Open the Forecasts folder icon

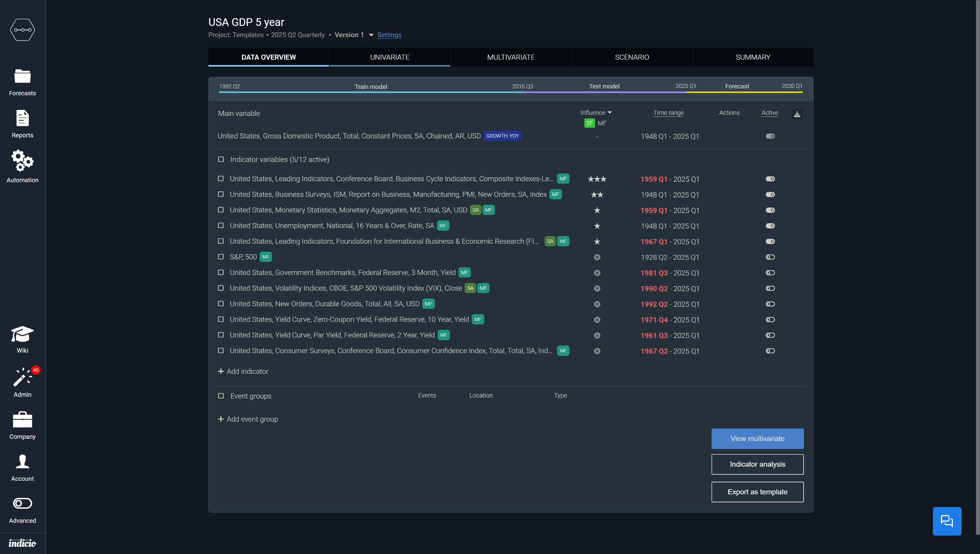coord(22,76)
